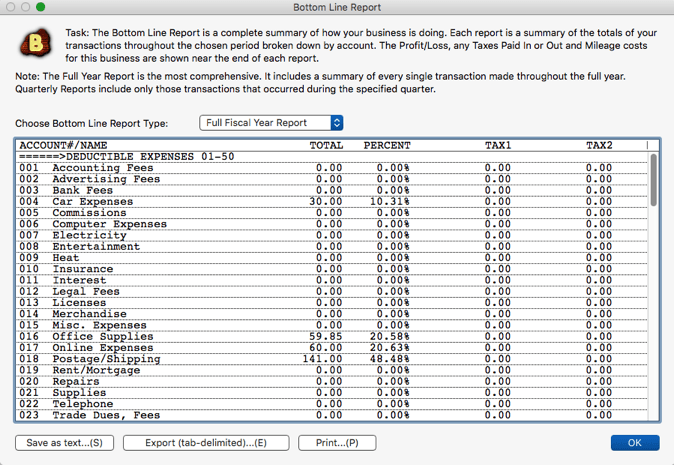Image resolution: width=674 pixels, height=465 pixels.
Task: Select the 014 Merchandise row
Action: [332, 314]
